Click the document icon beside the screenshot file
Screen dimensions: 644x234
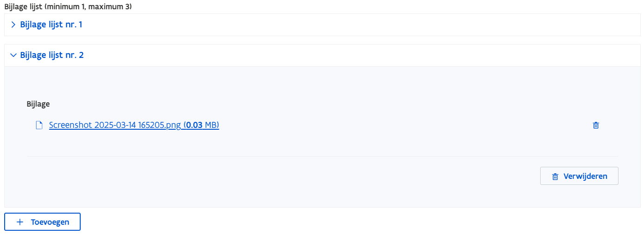pyautogui.click(x=39, y=125)
